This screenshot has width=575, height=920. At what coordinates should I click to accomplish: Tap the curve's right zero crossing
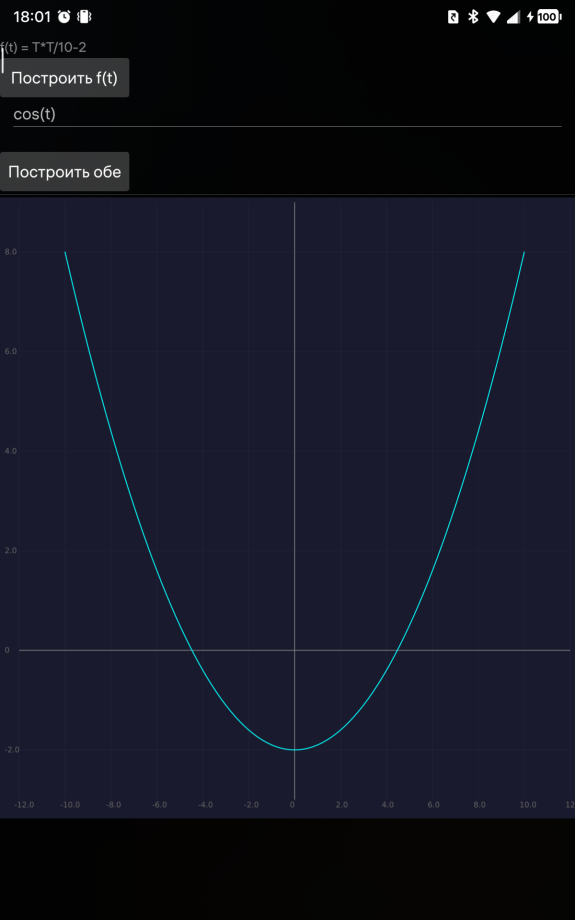[x=397, y=650]
